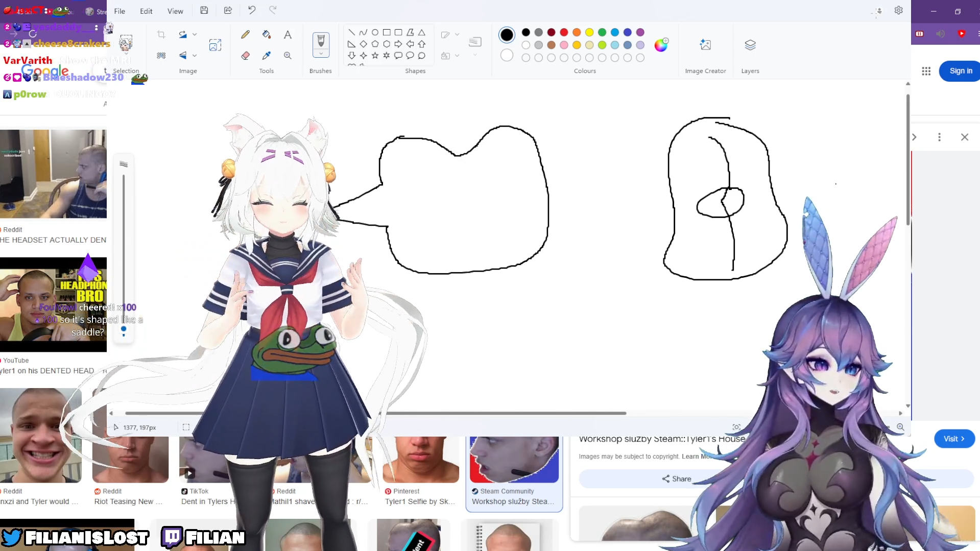Screen dimensions: 980x551
Task: Pick the Oval callout shape
Action: 410,56
